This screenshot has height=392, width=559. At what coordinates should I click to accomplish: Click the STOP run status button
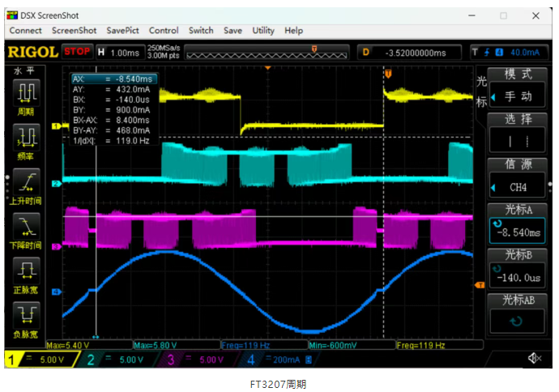(77, 52)
